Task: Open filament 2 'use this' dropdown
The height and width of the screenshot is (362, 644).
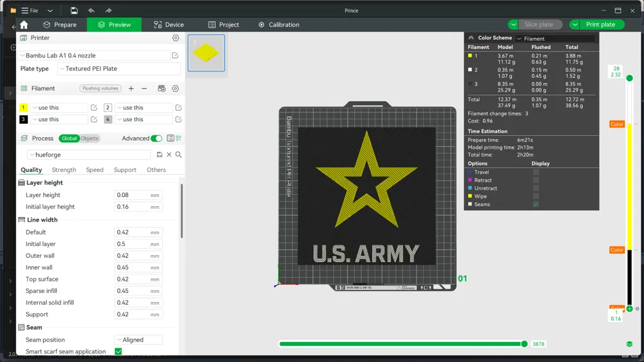Action: (x=144, y=108)
